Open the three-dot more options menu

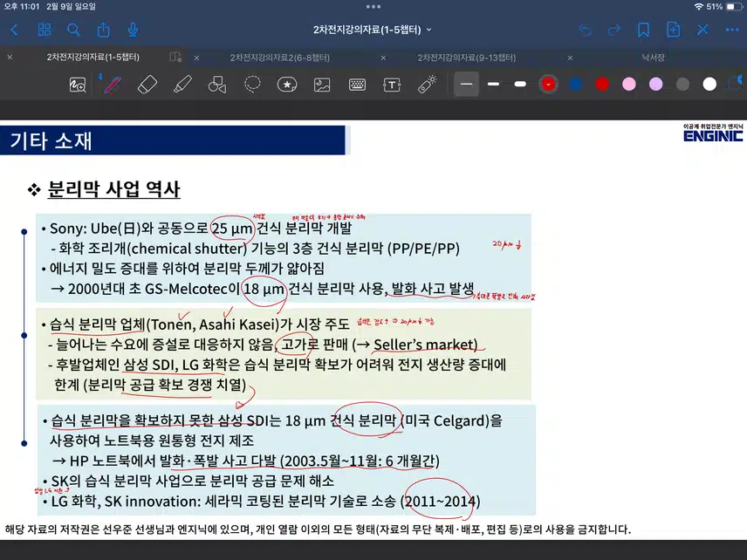click(x=732, y=30)
